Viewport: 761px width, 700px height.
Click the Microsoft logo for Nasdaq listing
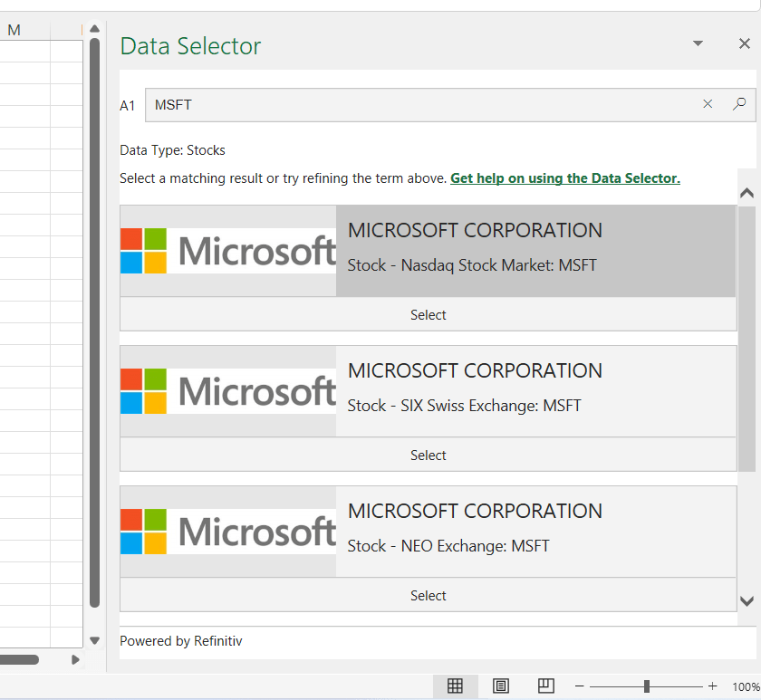click(x=228, y=251)
